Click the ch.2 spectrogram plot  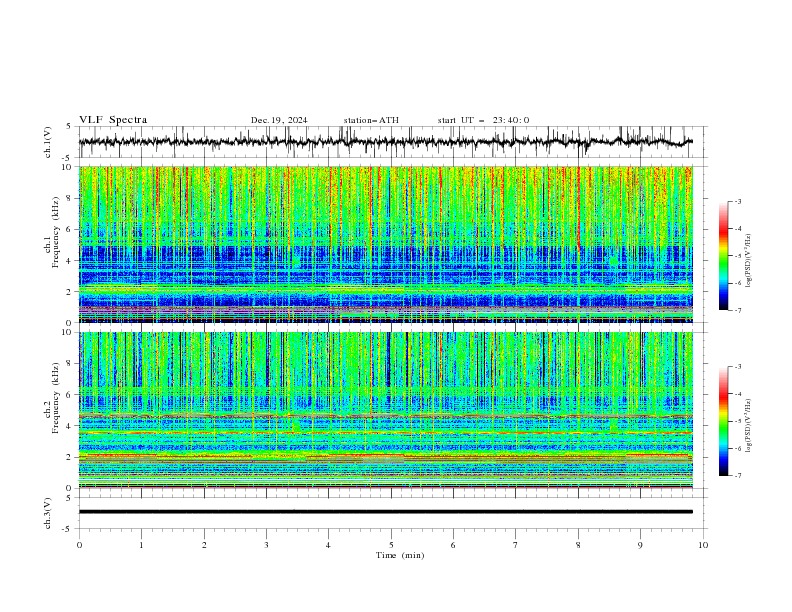pyautogui.click(x=386, y=410)
